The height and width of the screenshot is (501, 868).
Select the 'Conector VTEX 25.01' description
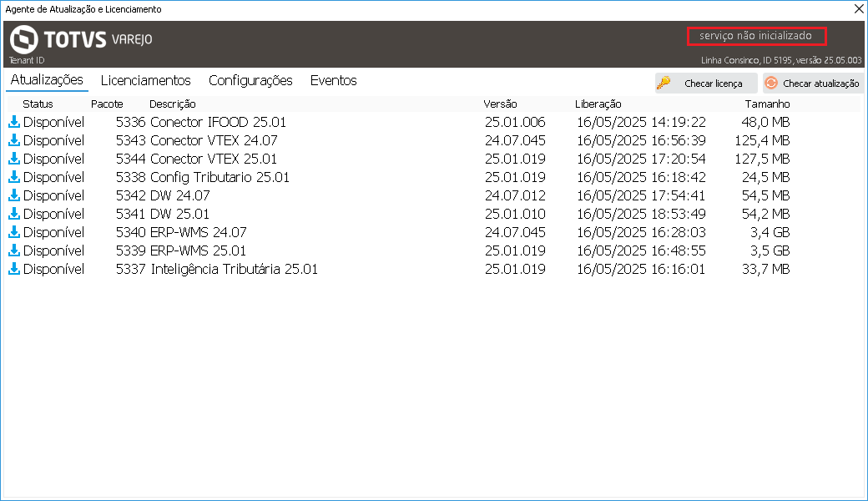(x=214, y=159)
